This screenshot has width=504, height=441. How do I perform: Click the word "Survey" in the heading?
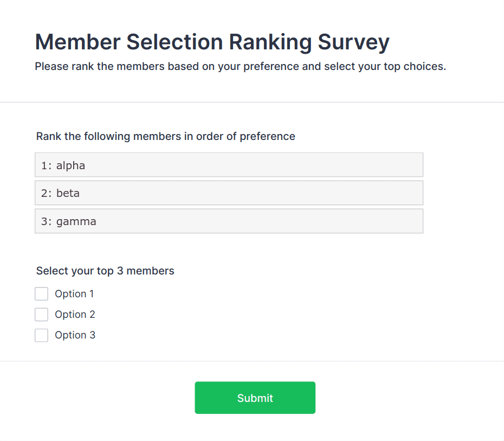coord(353,42)
